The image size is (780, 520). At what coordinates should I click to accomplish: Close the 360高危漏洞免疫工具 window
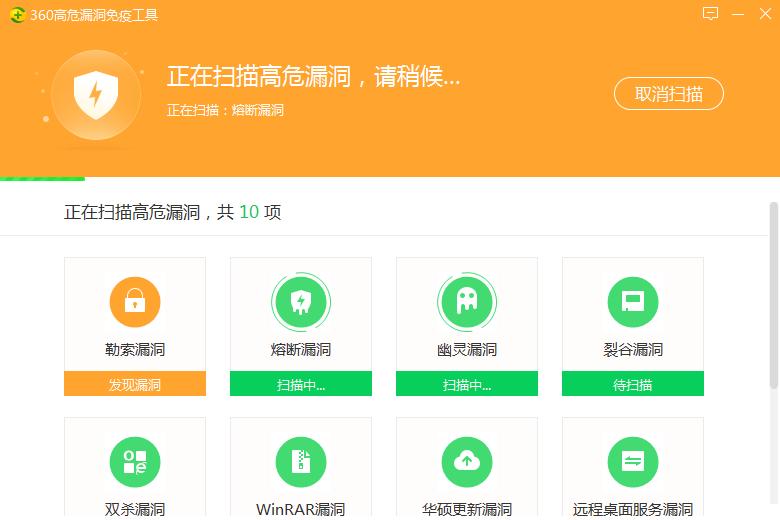[x=766, y=13]
